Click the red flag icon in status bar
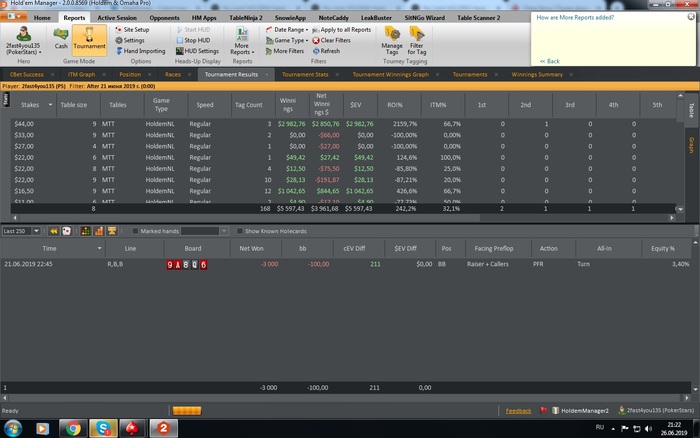This screenshot has width=700, height=438. point(543,410)
